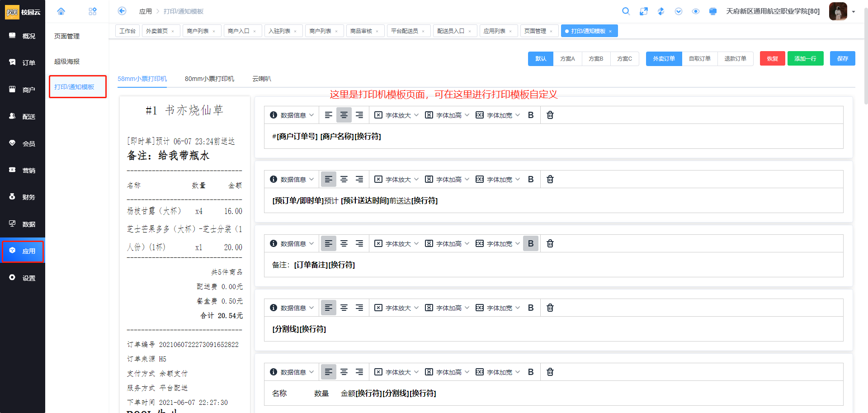This screenshot has height=413, width=868.
Task: Select 方案A template scheme
Action: tap(567, 58)
